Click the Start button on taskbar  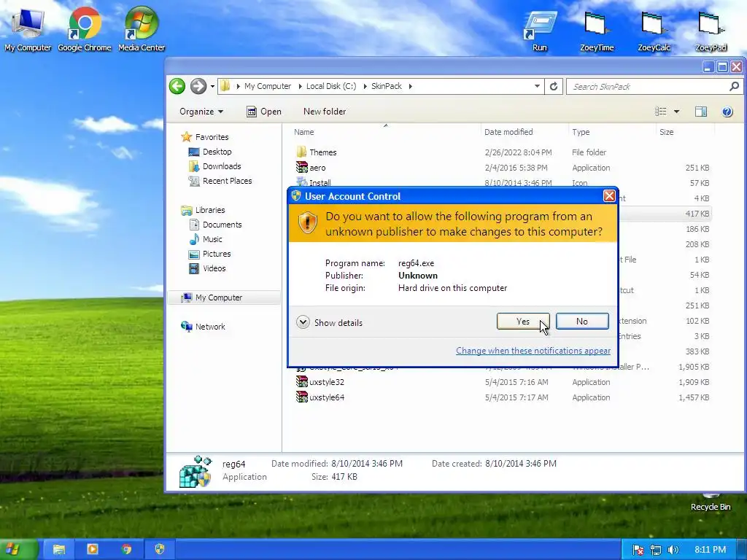(18, 550)
